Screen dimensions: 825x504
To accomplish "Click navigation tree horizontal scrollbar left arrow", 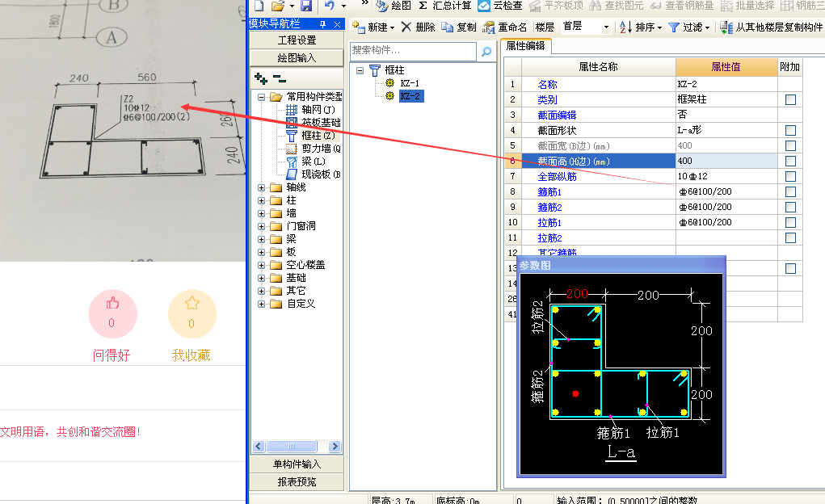I will click(259, 446).
